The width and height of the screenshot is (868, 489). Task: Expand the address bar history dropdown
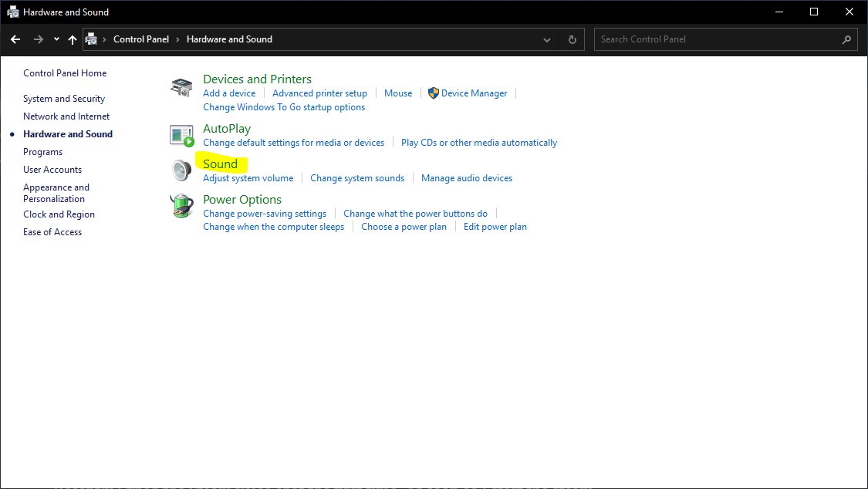coord(547,40)
